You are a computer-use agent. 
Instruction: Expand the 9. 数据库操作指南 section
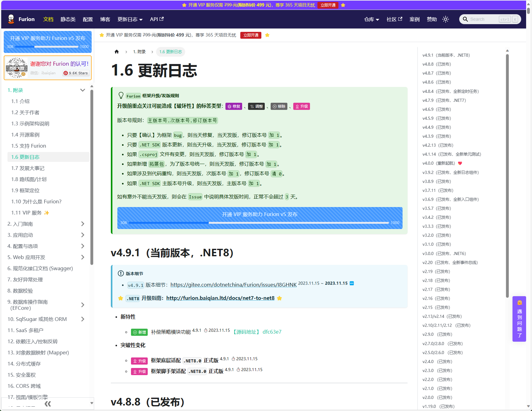point(83,305)
